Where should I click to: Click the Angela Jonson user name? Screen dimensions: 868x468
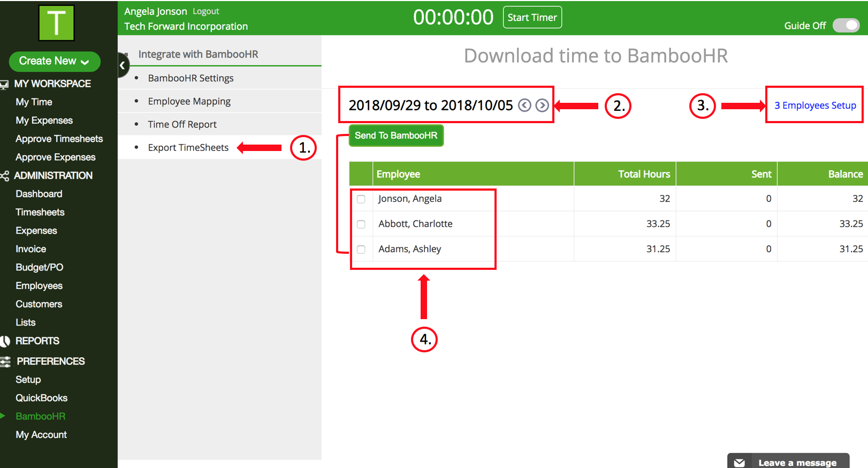pos(156,11)
